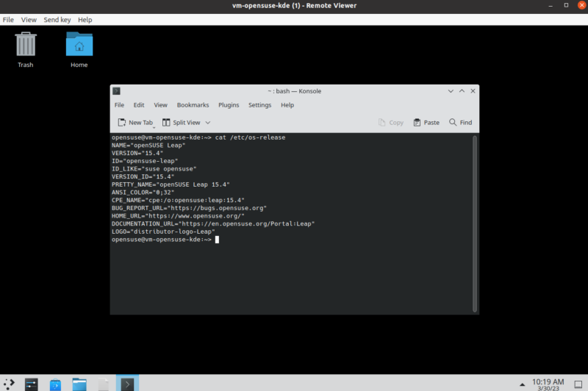Image resolution: width=588 pixels, height=391 pixels.
Task: Click the terminal prompt cursor line
Action: [165, 240]
